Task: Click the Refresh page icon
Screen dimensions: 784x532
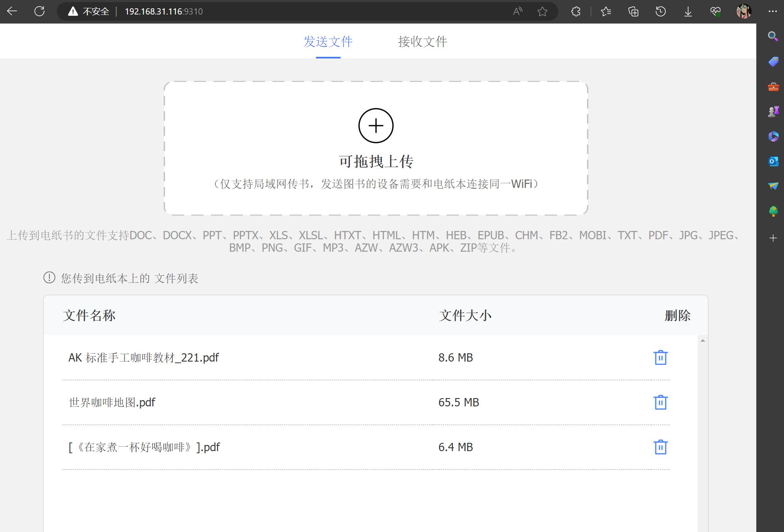Action: pyautogui.click(x=40, y=11)
